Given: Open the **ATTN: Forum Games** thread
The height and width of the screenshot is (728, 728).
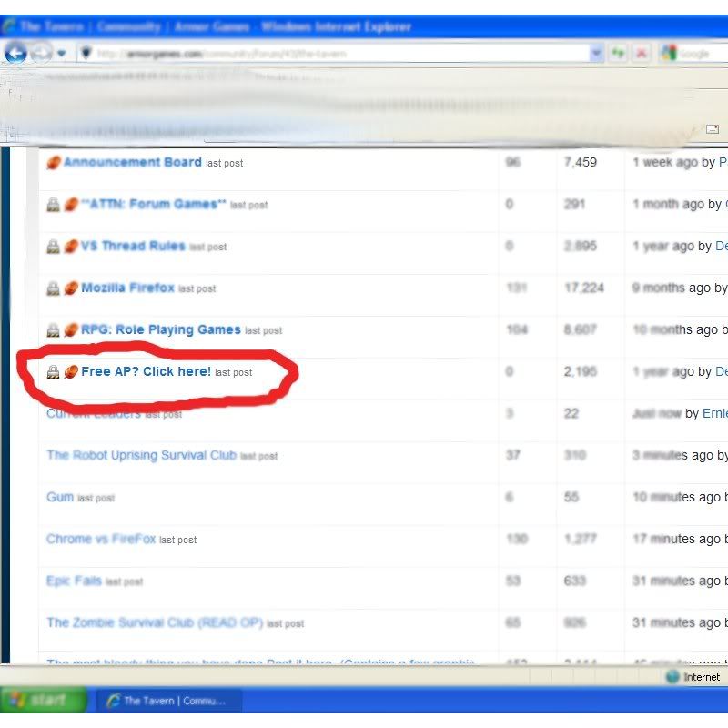Looking at the screenshot, I should tap(154, 204).
